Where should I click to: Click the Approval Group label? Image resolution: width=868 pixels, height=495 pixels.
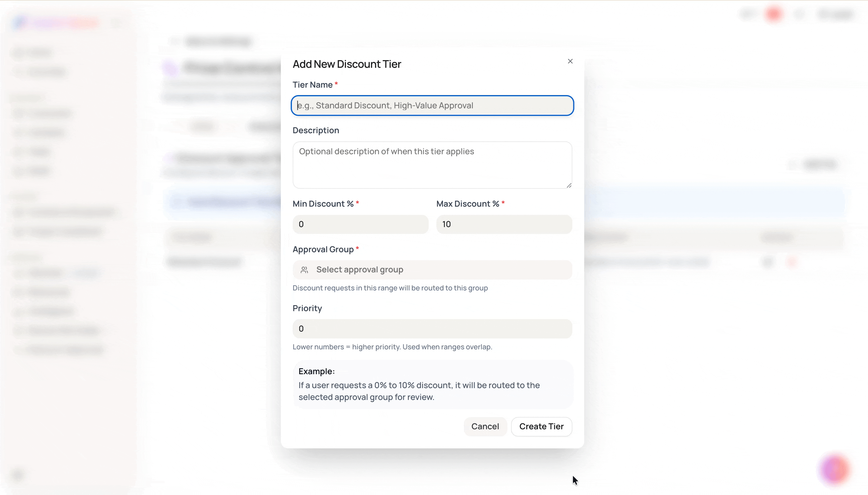click(323, 249)
